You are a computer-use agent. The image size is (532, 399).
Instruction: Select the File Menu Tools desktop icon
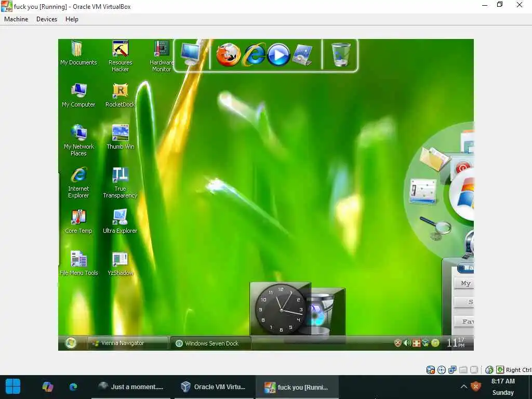(x=79, y=263)
